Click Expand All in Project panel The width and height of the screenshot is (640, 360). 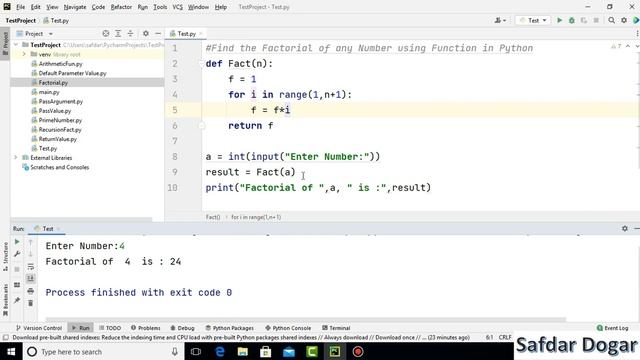118,33
